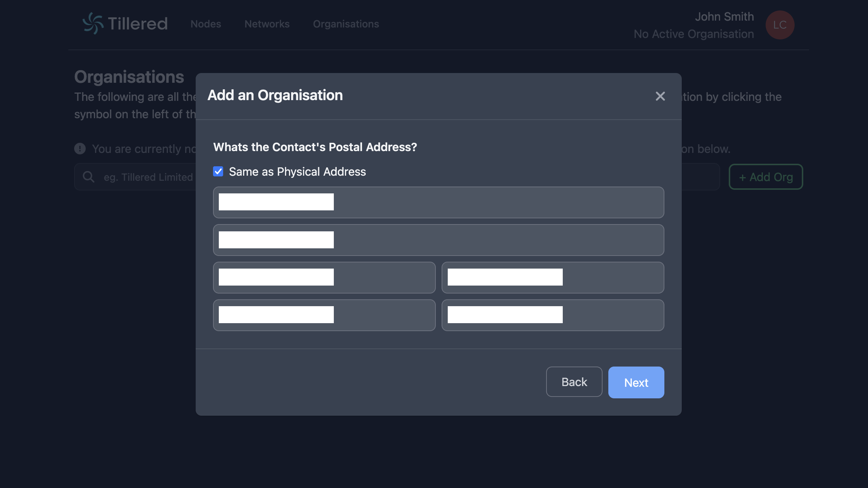Go Back to previous step
The image size is (868, 488).
[x=574, y=382]
